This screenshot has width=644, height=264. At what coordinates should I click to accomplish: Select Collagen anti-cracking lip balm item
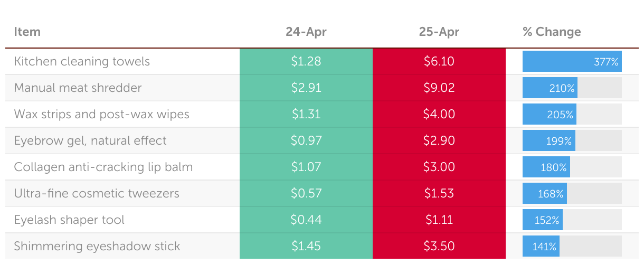103,167
